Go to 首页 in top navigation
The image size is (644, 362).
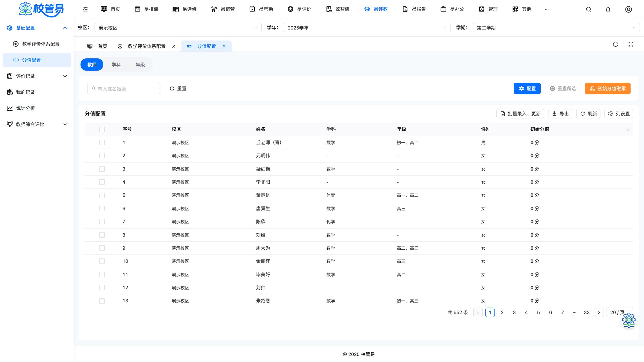click(110, 9)
